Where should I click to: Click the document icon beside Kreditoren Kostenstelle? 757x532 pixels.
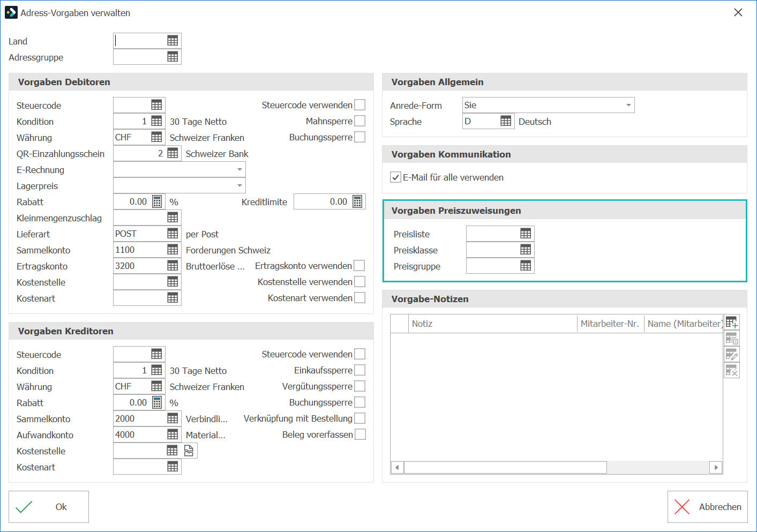[189, 451]
